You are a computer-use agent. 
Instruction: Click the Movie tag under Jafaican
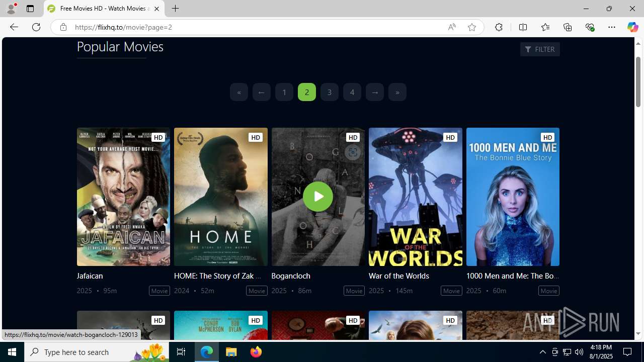pyautogui.click(x=159, y=291)
